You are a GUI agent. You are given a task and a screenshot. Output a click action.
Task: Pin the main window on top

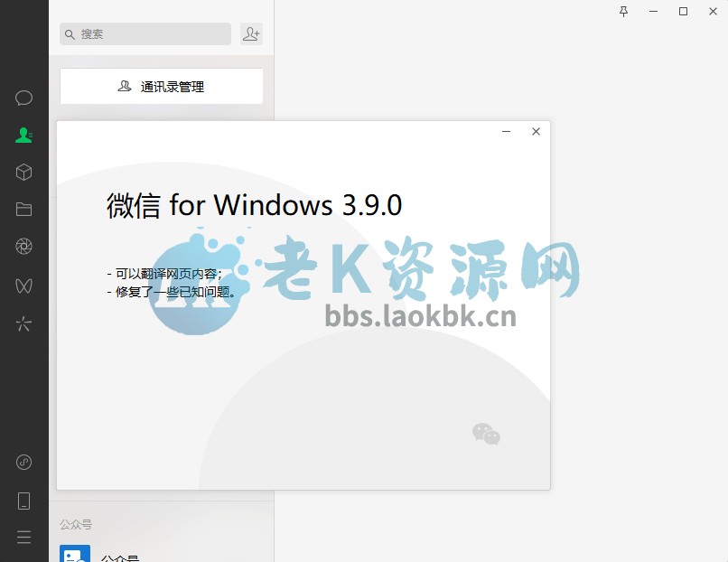click(x=623, y=11)
